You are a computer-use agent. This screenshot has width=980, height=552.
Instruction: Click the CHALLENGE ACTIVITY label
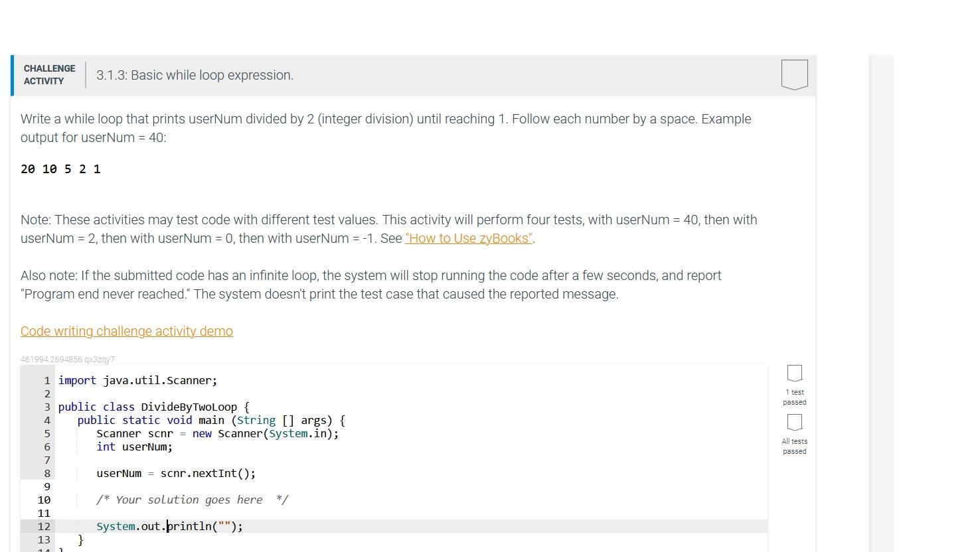pyautogui.click(x=49, y=74)
